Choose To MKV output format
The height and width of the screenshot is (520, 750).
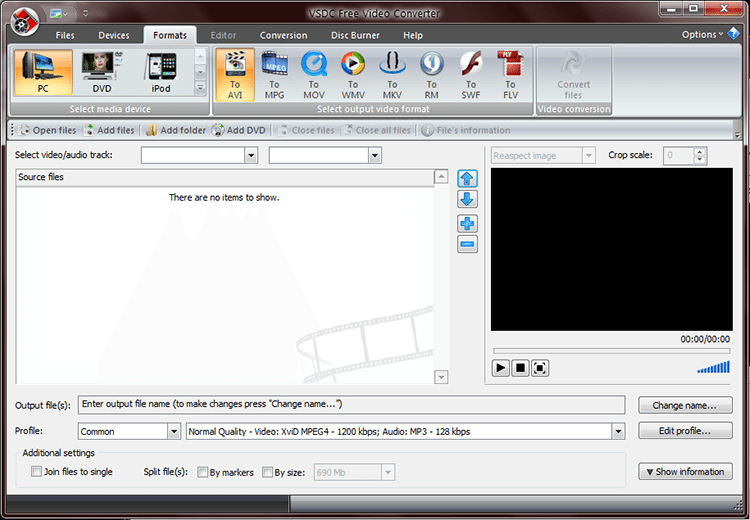point(392,75)
